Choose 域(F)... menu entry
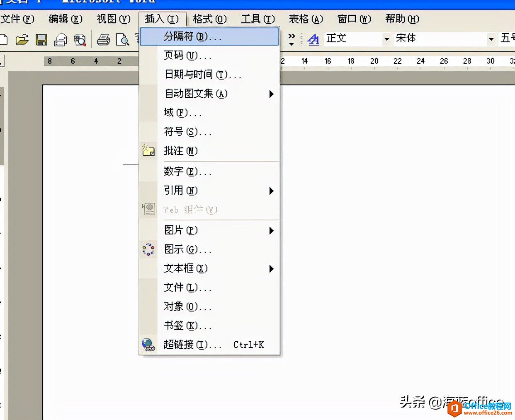This screenshot has width=515, height=420. 209,113
